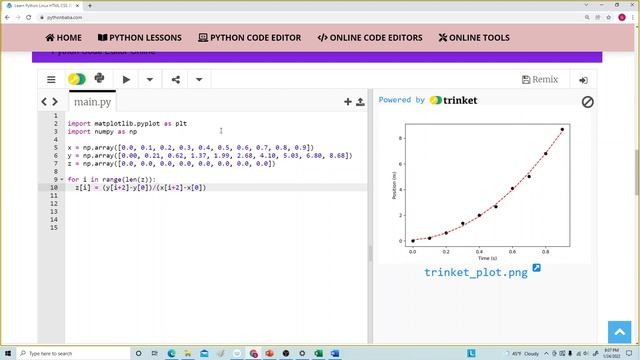Click the trinket logo icon

tap(77, 79)
